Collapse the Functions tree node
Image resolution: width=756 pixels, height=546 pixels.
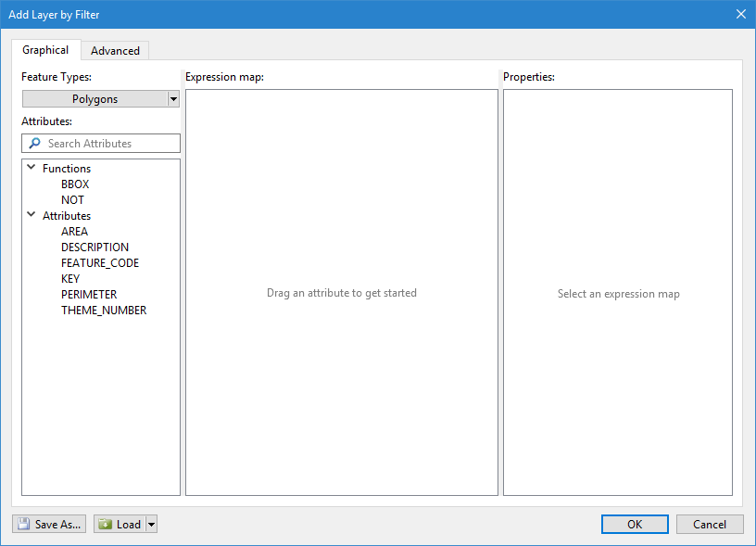pos(32,169)
